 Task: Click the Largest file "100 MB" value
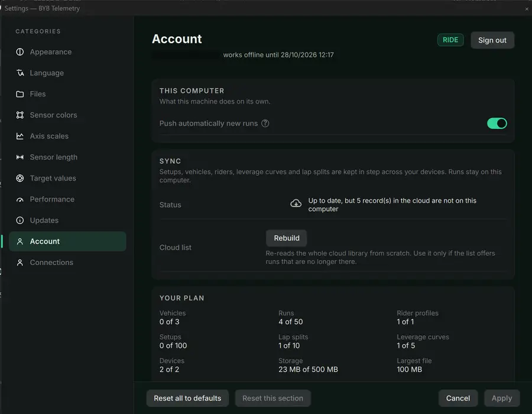pos(410,369)
